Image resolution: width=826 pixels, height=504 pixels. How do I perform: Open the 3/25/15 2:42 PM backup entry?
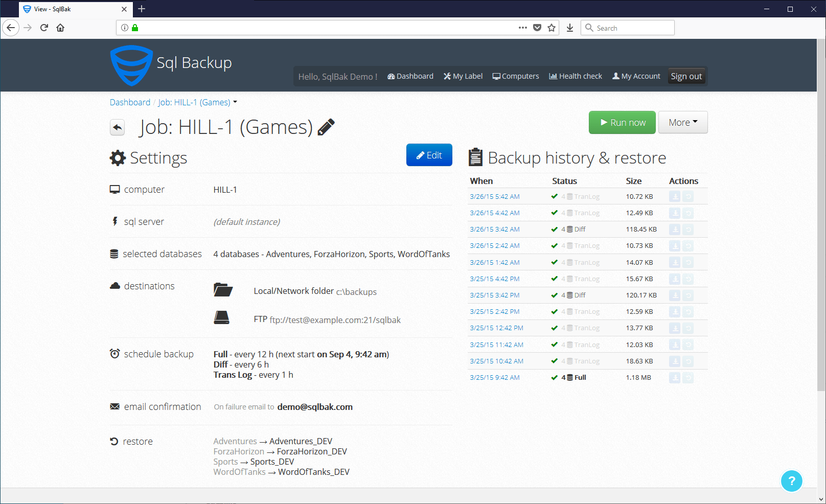(495, 312)
